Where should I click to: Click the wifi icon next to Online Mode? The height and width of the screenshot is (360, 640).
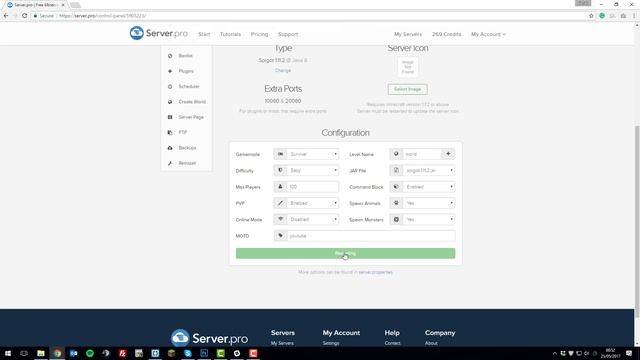(x=280, y=219)
